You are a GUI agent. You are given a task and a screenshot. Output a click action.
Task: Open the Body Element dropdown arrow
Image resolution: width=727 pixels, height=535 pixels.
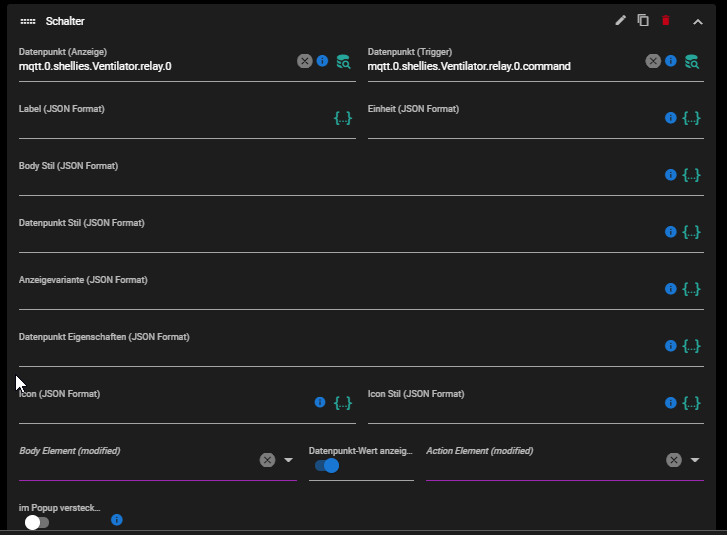pos(288,460)
